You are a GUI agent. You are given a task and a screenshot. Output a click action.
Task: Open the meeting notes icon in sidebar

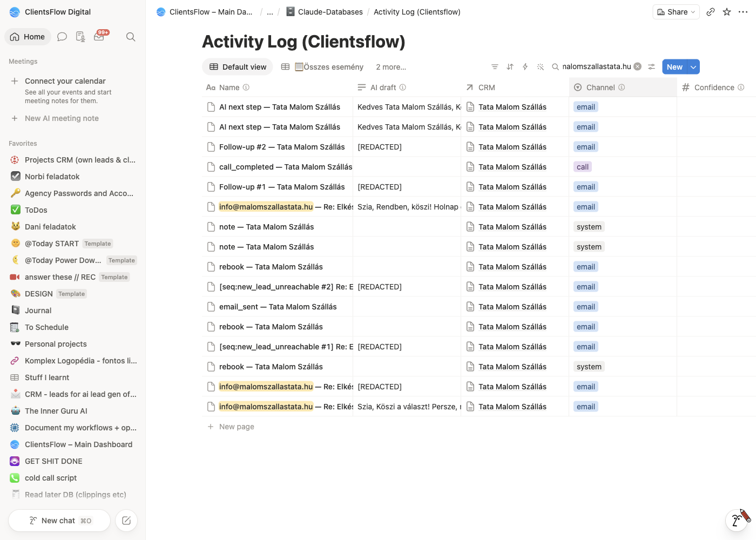[x=80, y=37]
